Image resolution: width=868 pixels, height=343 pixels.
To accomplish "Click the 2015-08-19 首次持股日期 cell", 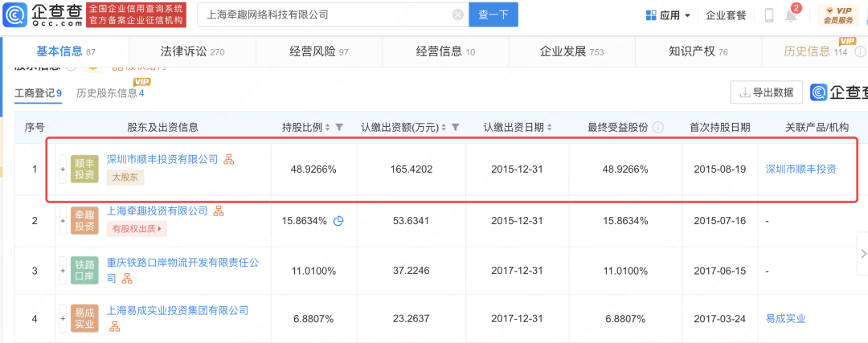I will [x=719, y=169].
